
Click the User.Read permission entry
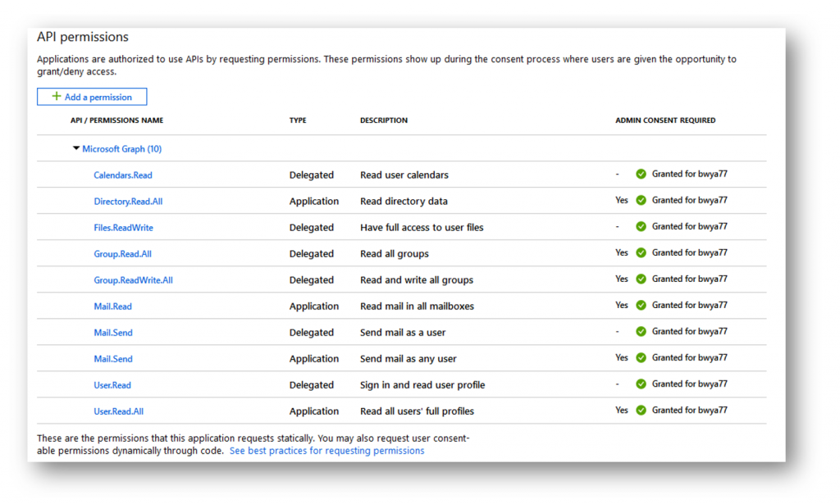click(x=112, y=384)
